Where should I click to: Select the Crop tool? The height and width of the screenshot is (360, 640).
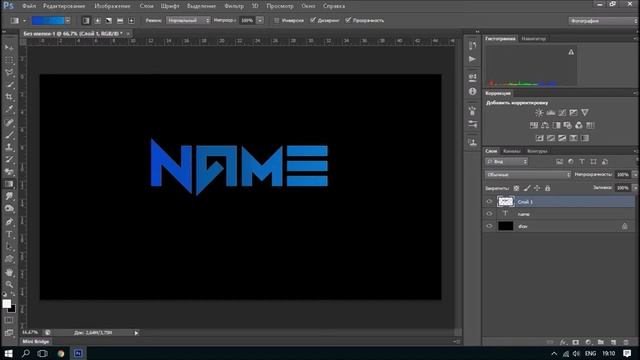[9, 97]
